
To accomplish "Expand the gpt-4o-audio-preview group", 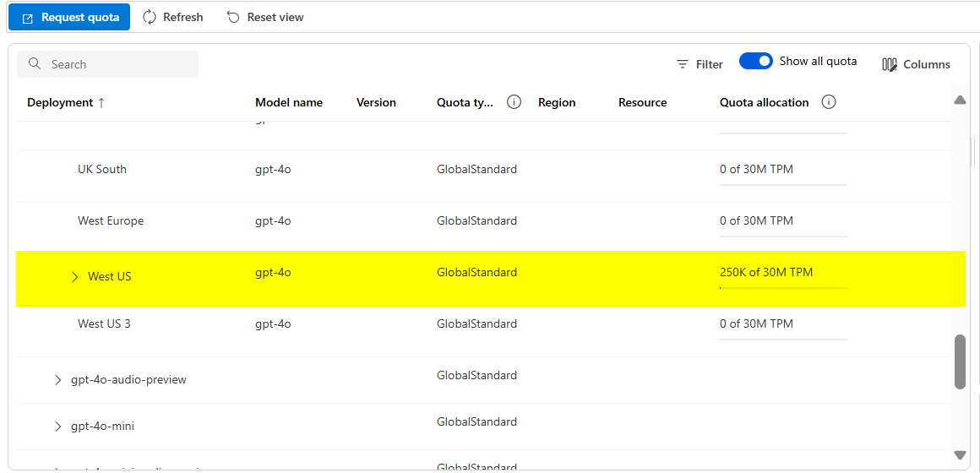I will 58,380.
